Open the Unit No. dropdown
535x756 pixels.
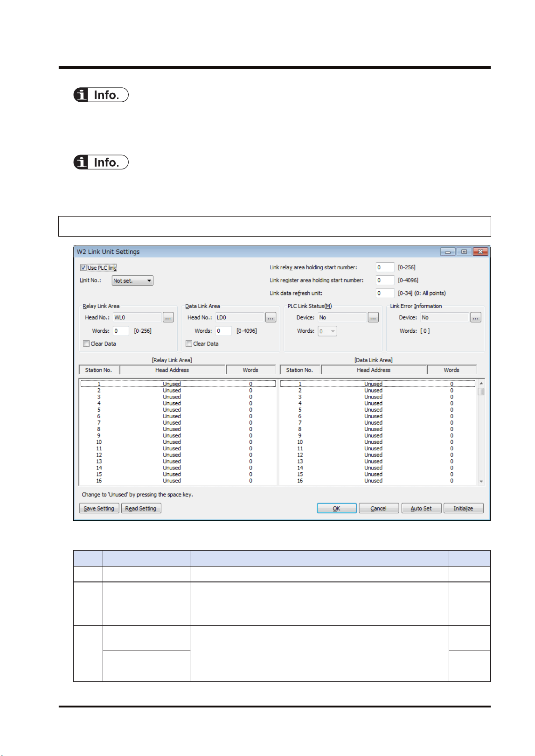pyautogui.click(x=132, y=280)
